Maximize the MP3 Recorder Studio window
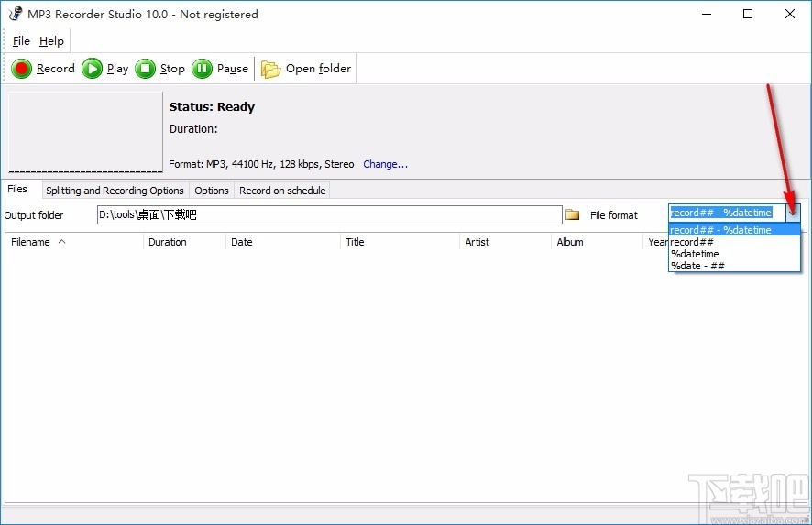The image size is (812, 525). tap(748, 14)
